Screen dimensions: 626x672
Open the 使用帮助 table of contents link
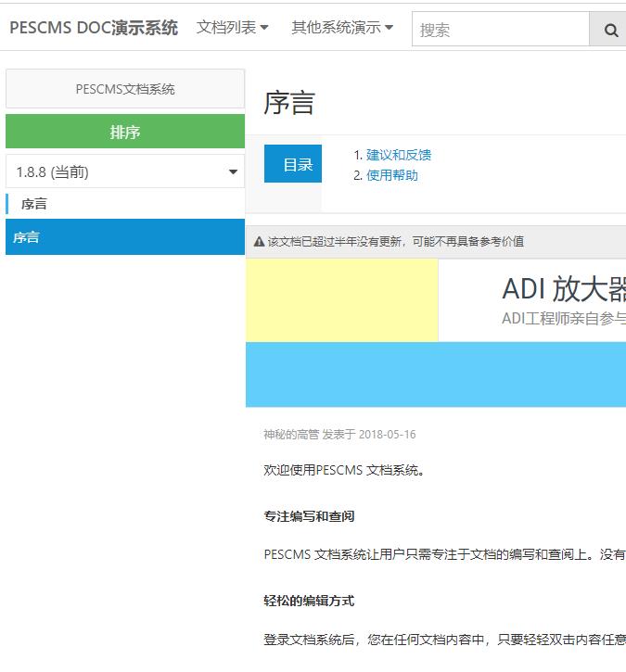[391, 174]
